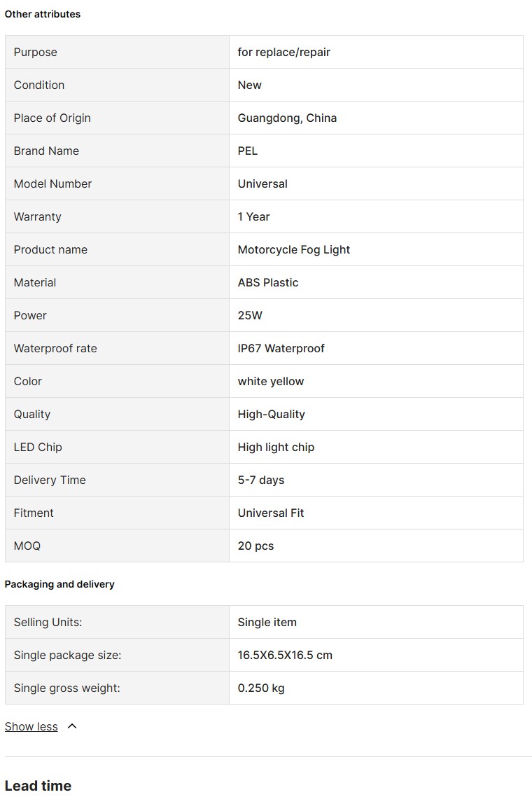
Task: Click the "white yellow" color value
Action: click(270, 382)
